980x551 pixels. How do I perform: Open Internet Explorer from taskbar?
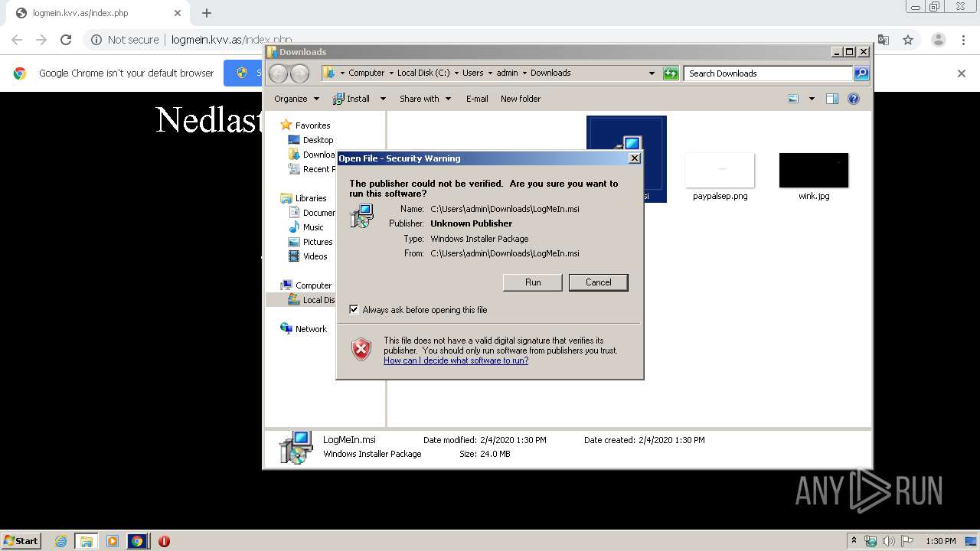pos(61,541)
